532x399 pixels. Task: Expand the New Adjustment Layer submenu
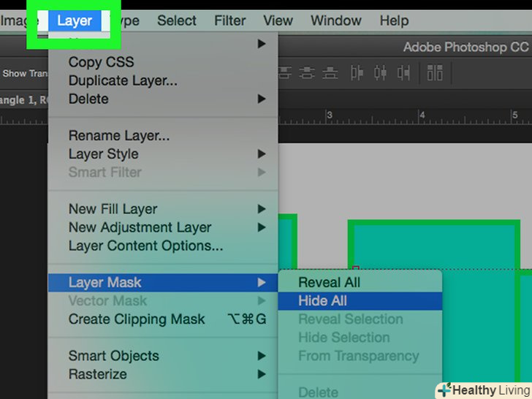pos(163,227)
